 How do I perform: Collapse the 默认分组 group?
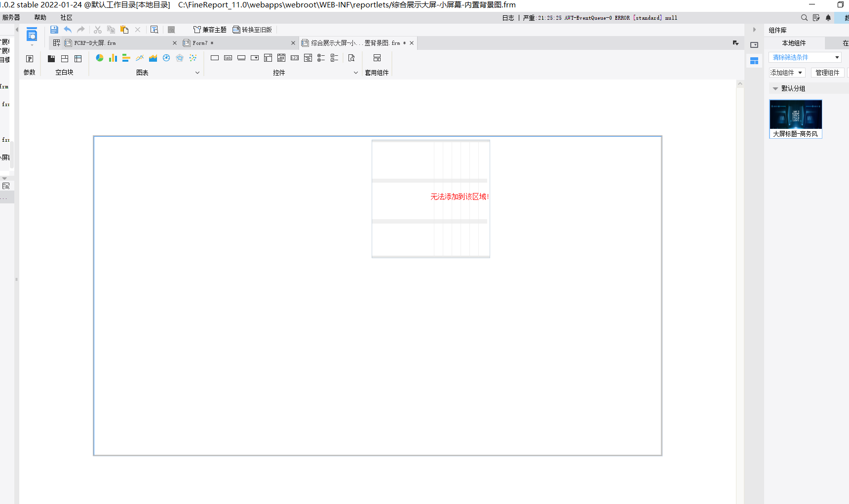[x=775, y=89]
